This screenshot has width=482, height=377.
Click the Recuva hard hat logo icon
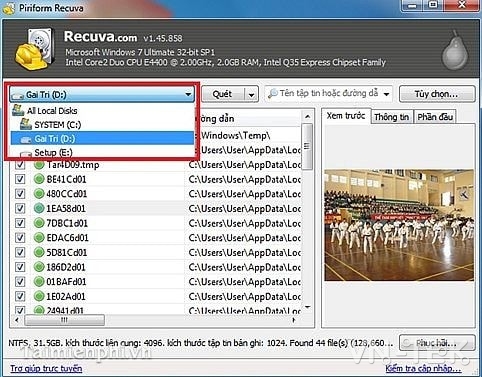coord(34,49)
